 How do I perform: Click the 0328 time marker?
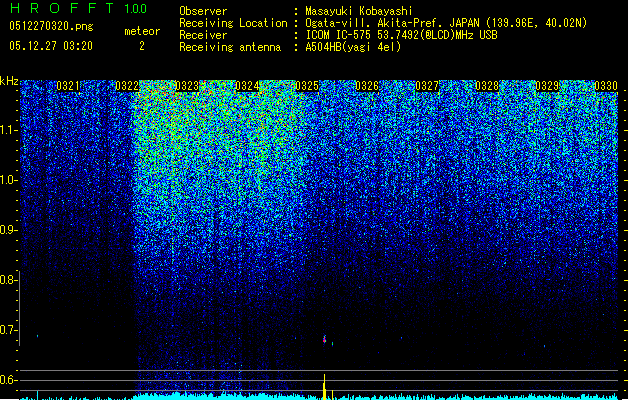pyautogui.click(x=487, y=86)
